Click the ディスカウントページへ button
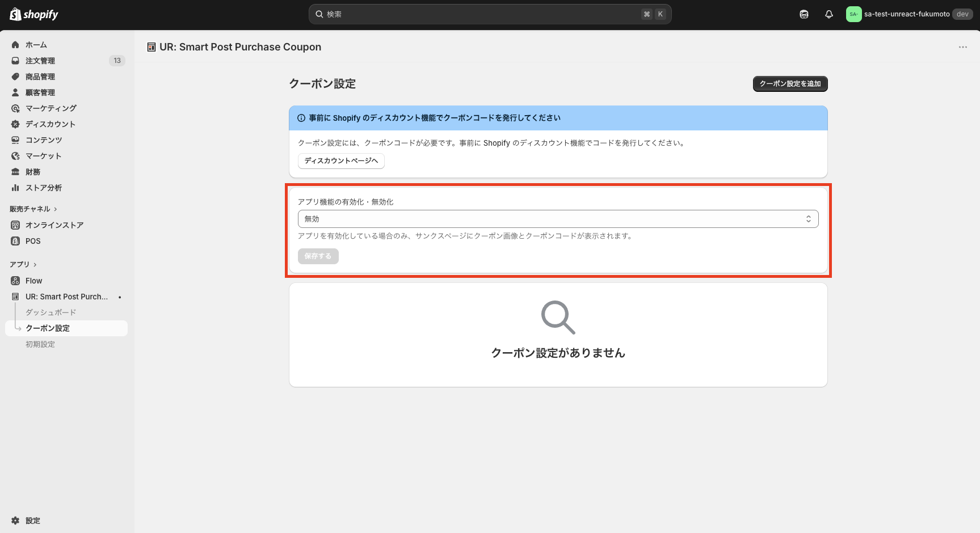Viewport: 980px width, 533px height. [341, 161]
